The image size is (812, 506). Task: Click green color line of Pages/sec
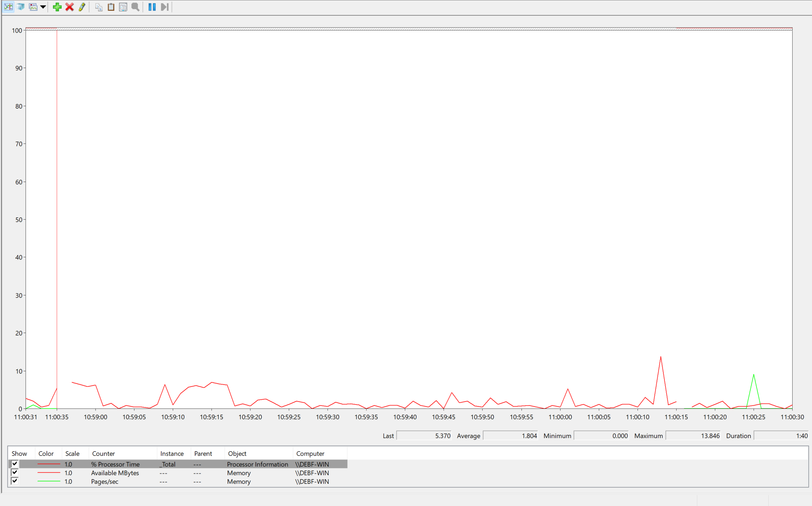(49, 481)
